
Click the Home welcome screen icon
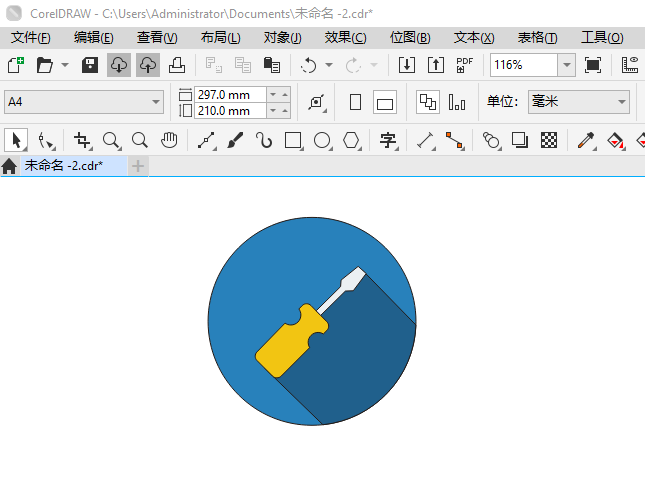tap(9, 166)
